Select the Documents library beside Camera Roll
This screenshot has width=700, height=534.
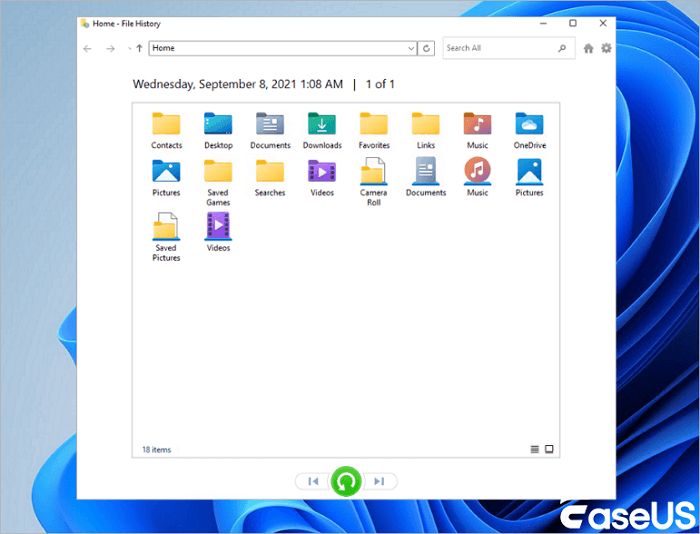(425, 177)
